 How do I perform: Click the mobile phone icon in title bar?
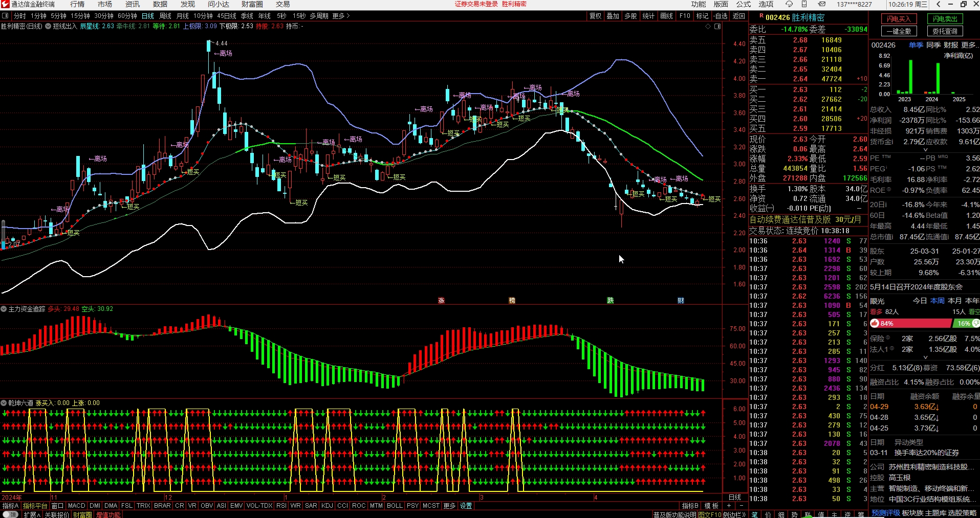click(804, 4)
